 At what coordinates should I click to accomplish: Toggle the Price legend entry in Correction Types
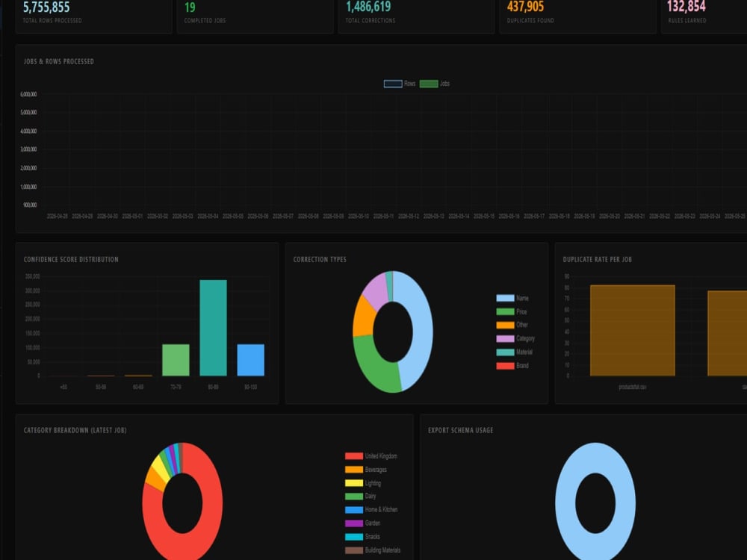[x=512, y=311]
